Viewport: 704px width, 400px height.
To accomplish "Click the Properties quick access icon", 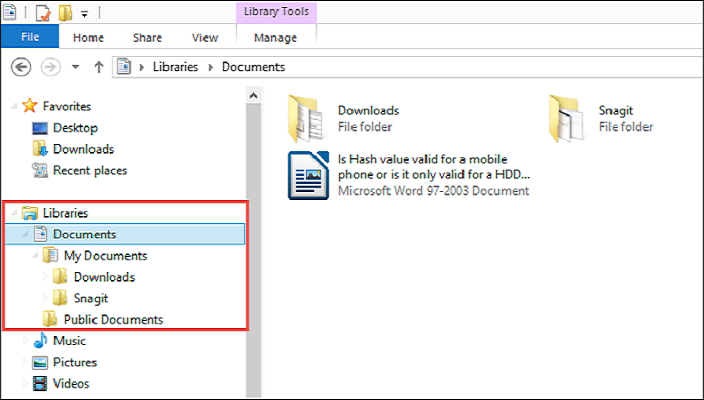I will click(43, 13).
